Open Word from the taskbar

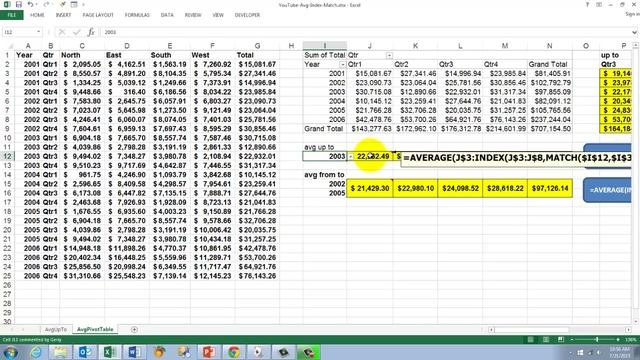[x=134, y=352]
